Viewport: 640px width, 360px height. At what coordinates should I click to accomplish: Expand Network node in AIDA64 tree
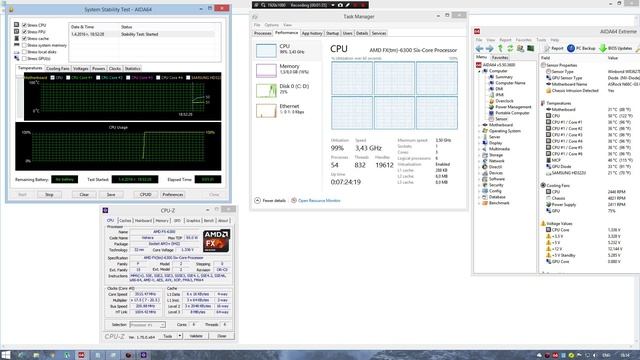point(480,161)
